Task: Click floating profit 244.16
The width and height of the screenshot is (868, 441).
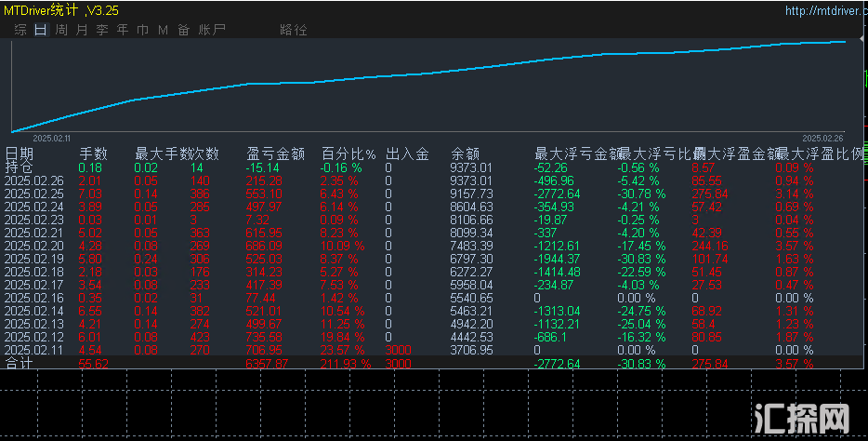Action: coord(710,246)
